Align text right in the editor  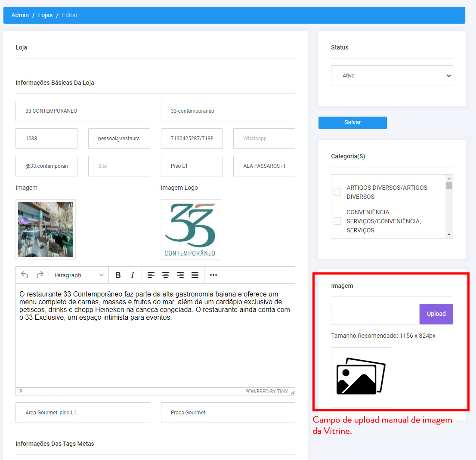click(x=180, y=275)
